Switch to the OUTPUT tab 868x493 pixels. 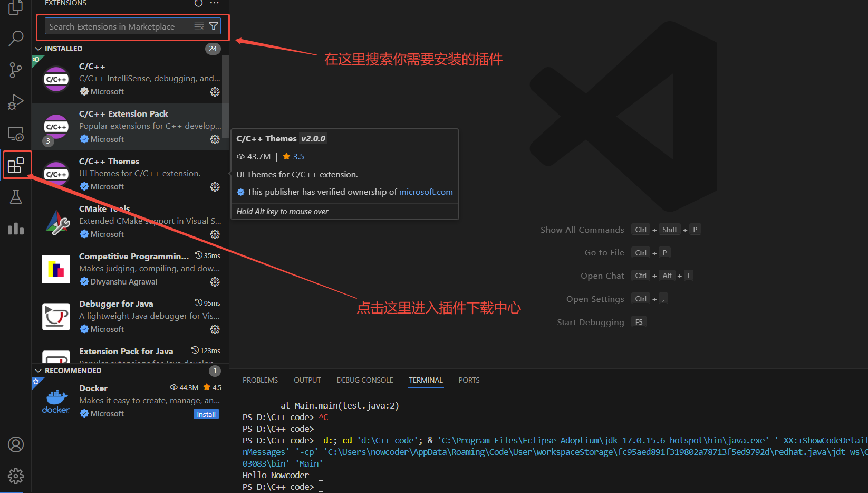pyautogui.click(x=307, y=380)
